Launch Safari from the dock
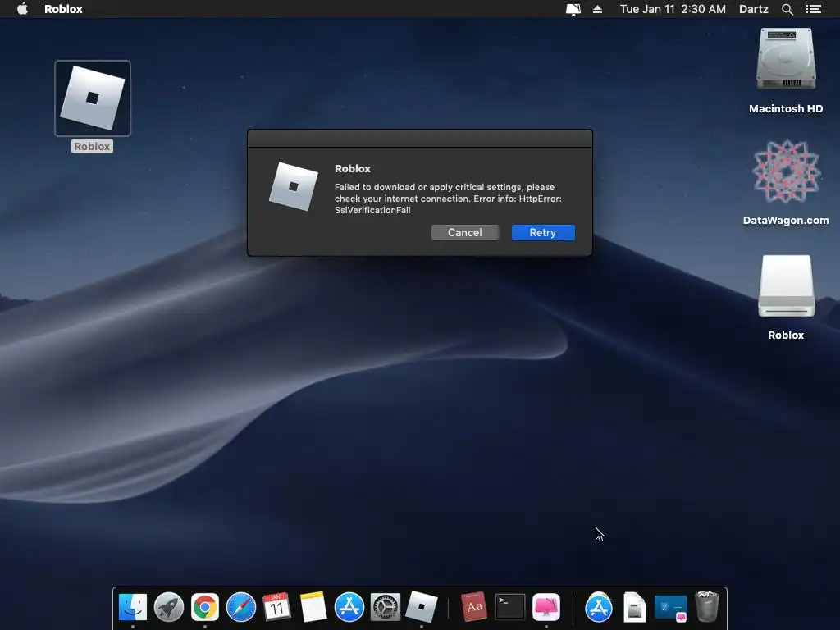 pos(241,607)
